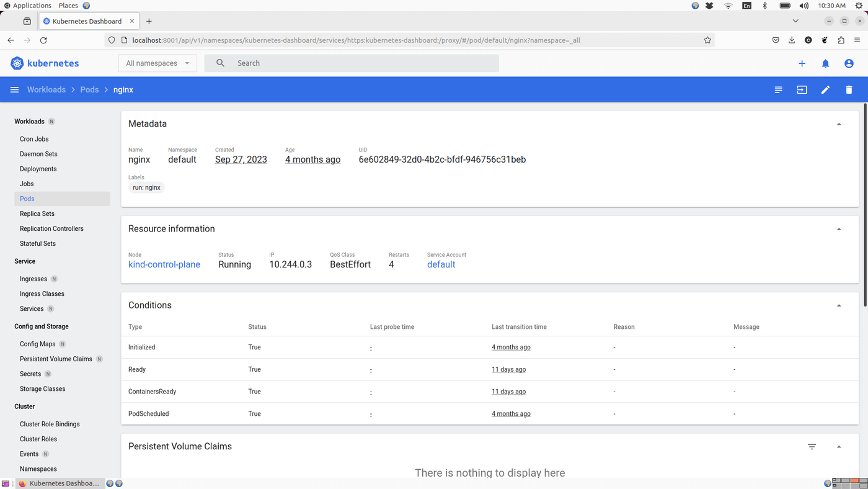
Task: Select Config Maps in sidebar
Action: coord(37,344)
